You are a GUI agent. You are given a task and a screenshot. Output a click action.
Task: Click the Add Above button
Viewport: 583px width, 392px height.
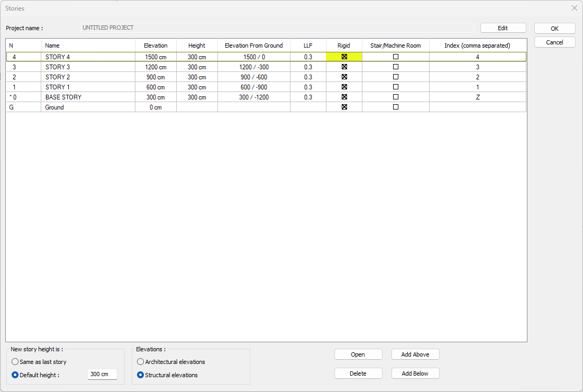point(415,354)
